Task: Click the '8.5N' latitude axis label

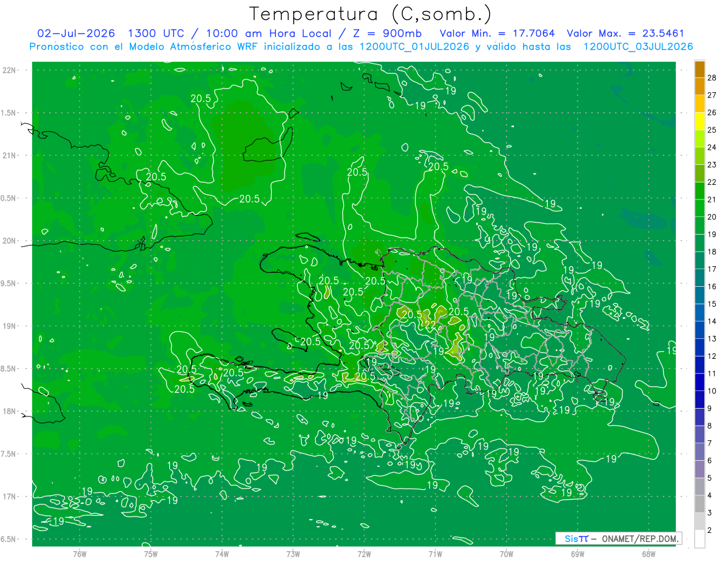Action: (x=9, y=369)
